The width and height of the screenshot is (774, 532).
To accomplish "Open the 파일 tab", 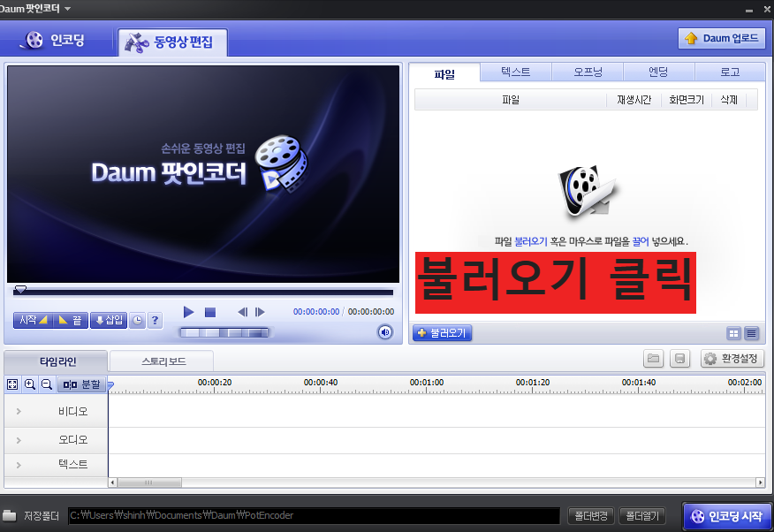I will (x=444, y=74).
